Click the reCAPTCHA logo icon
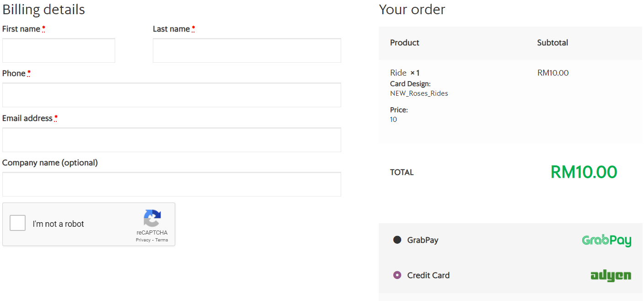The width and height of the screenshot is (644, 301). click(x=152, y=218)
